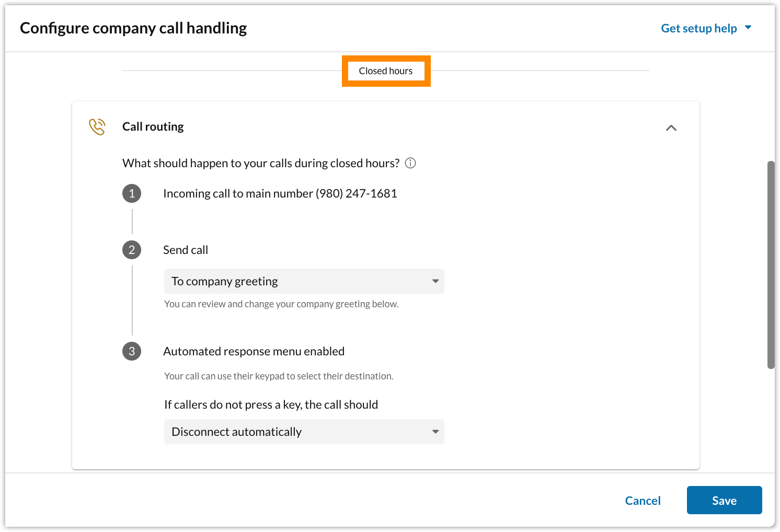Open the Send call destination dropdown
The height and width of the screenshot is (532, 780).
[304, 281]
